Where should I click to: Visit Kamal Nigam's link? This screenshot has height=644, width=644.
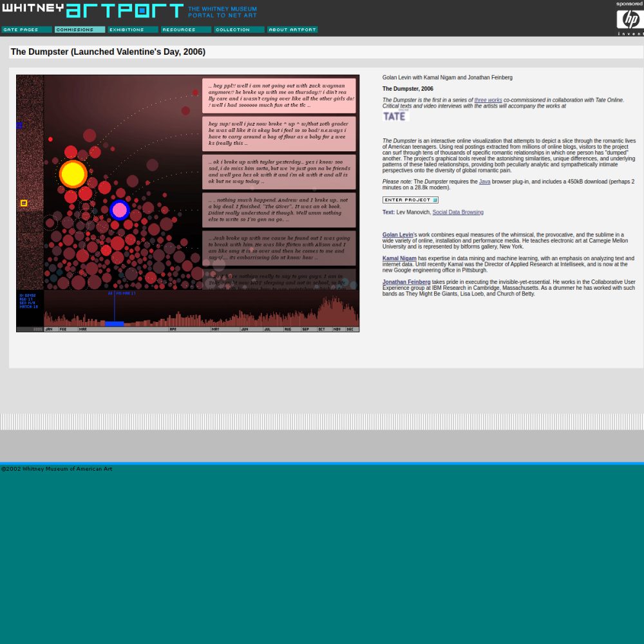pos(399,258)
